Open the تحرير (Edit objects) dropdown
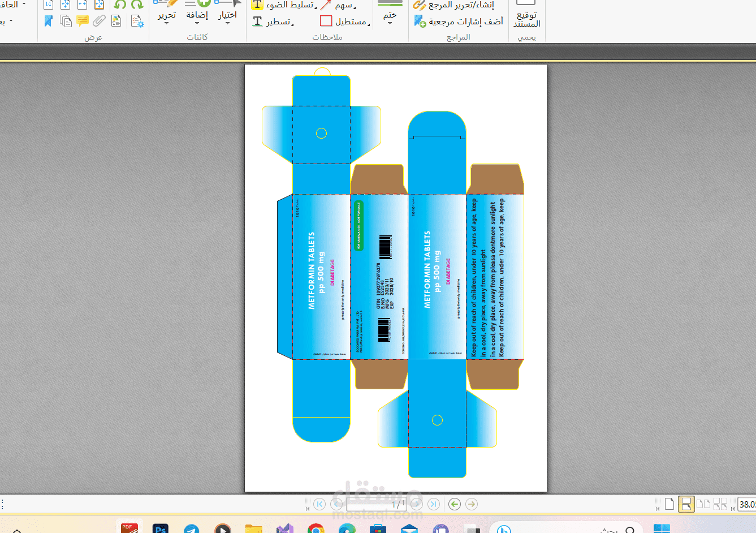 point(167,14)
